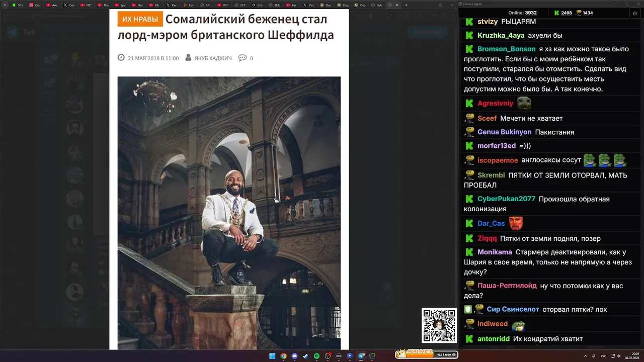
Task: Open Telegram from the taskbar
Action: [x=361, y=356]
